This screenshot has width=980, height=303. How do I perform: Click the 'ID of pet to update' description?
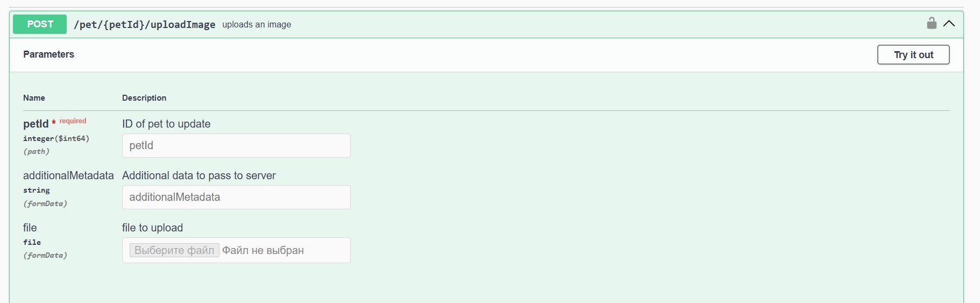pyautogui.click(x=166, y=124)
